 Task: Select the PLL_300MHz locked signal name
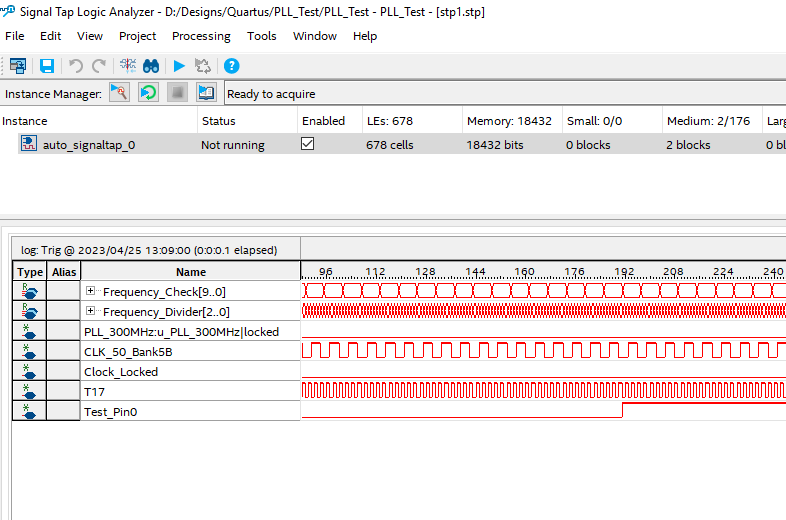coord(181,331)
